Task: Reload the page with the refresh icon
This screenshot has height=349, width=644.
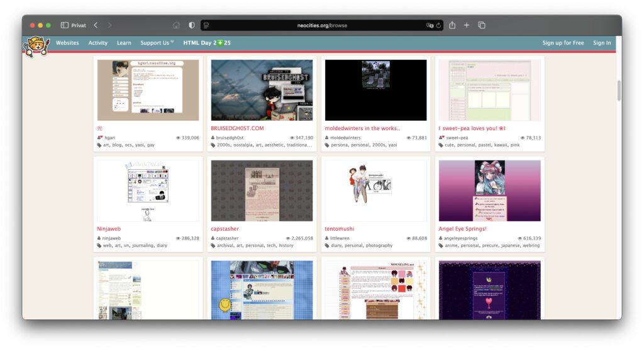Action: (438, 26)
